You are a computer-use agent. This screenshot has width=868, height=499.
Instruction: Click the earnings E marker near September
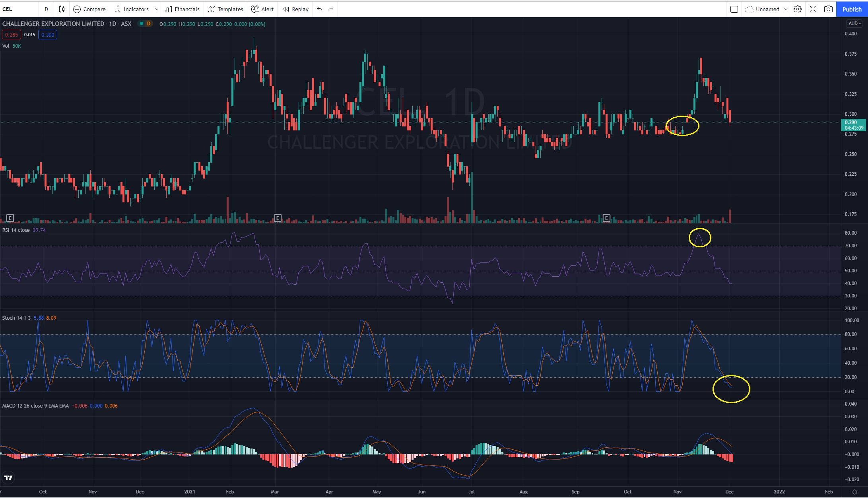[x=606, y=218]
